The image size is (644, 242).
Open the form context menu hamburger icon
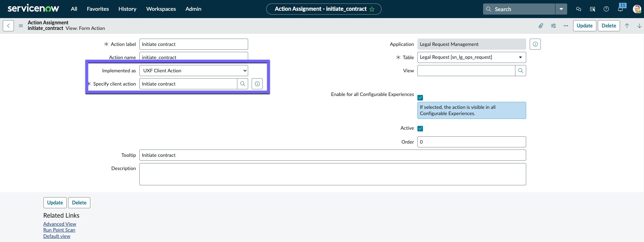click(x=21, y=26)
